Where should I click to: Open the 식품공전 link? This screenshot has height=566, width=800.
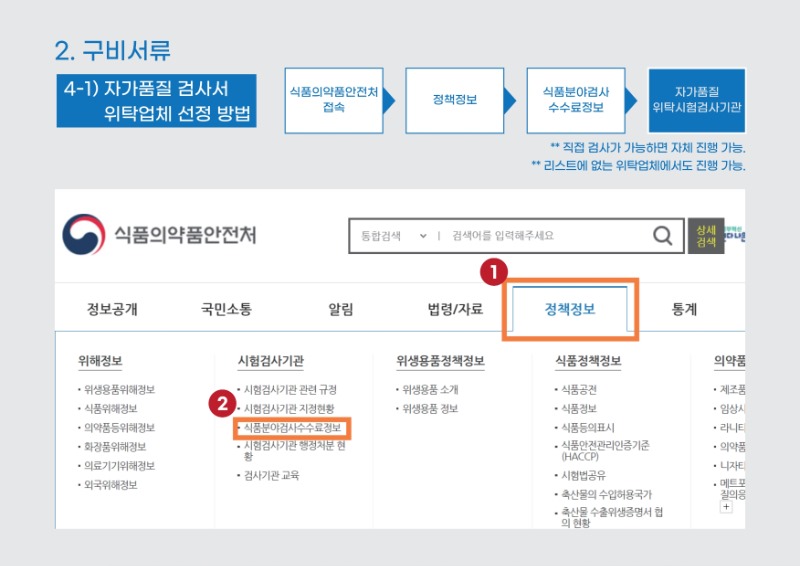point(582,390)
